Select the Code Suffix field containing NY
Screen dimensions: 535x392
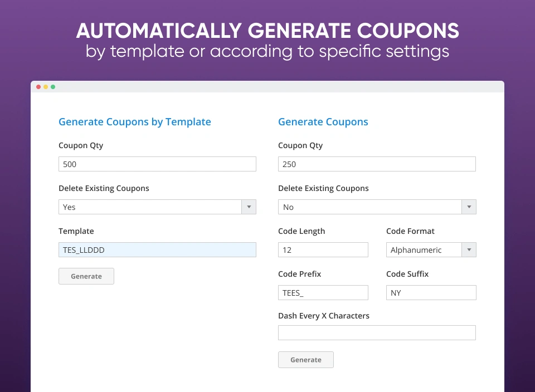pos(431,292)
